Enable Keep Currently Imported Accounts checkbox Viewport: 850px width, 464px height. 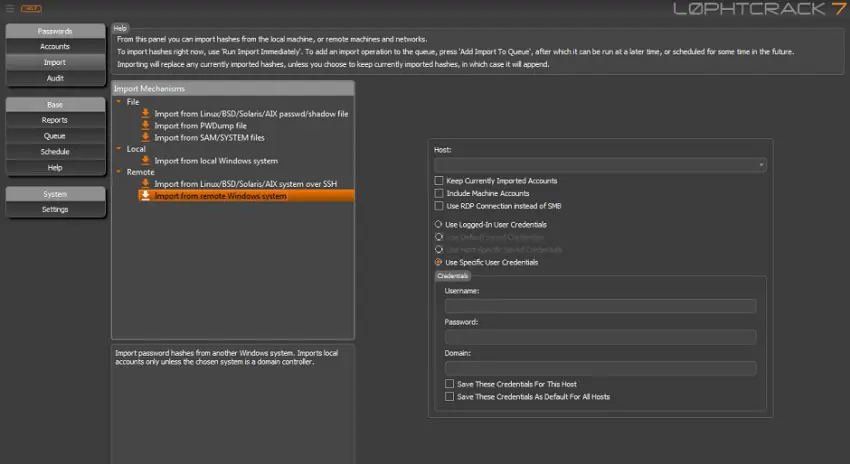[x=439, y=181]
